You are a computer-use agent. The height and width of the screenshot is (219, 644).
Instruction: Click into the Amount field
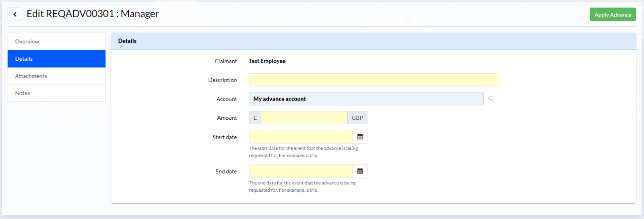coord(304,118)
